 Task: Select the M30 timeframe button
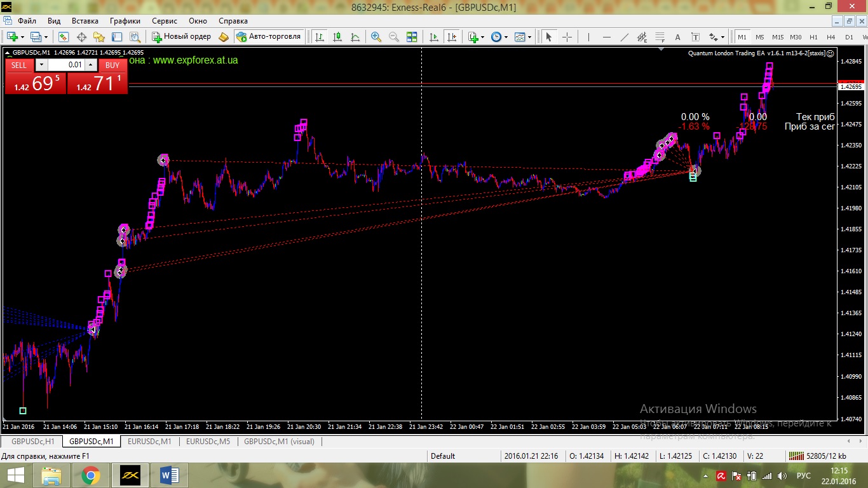(796, 37)
